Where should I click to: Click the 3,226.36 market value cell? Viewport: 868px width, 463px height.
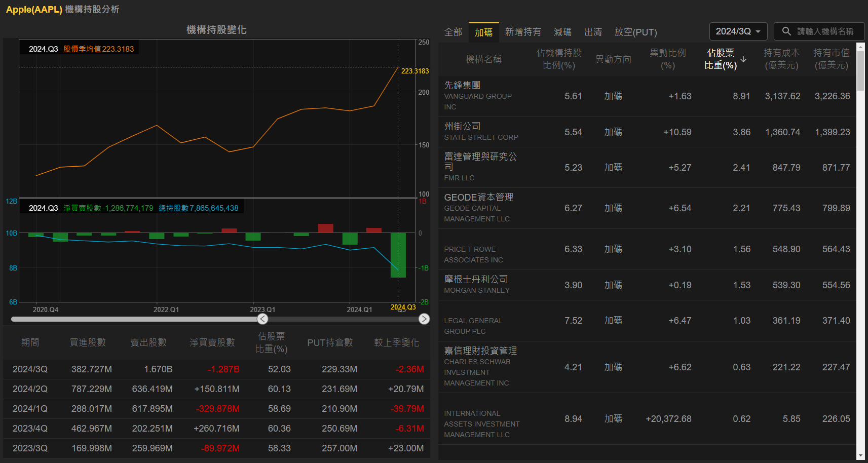pyautogui.click(x=832, y=96)
